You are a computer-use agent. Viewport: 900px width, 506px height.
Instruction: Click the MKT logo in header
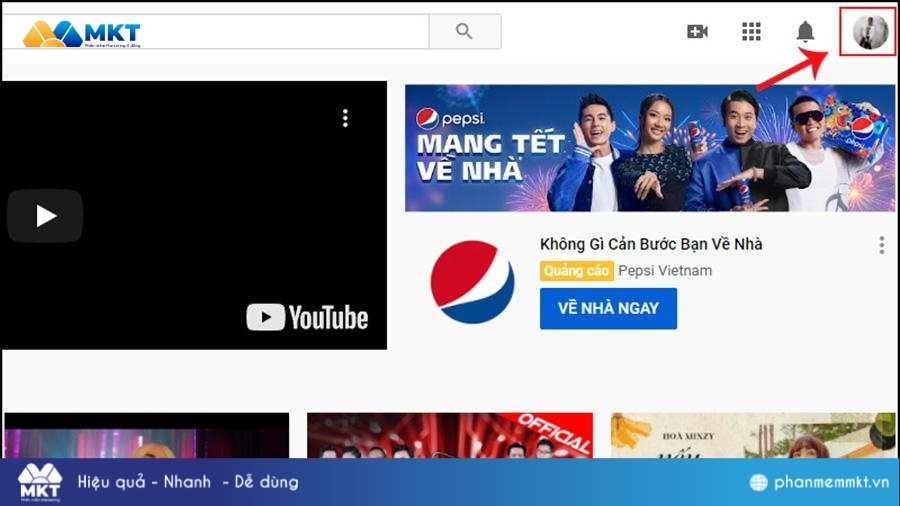coord(81,34)
